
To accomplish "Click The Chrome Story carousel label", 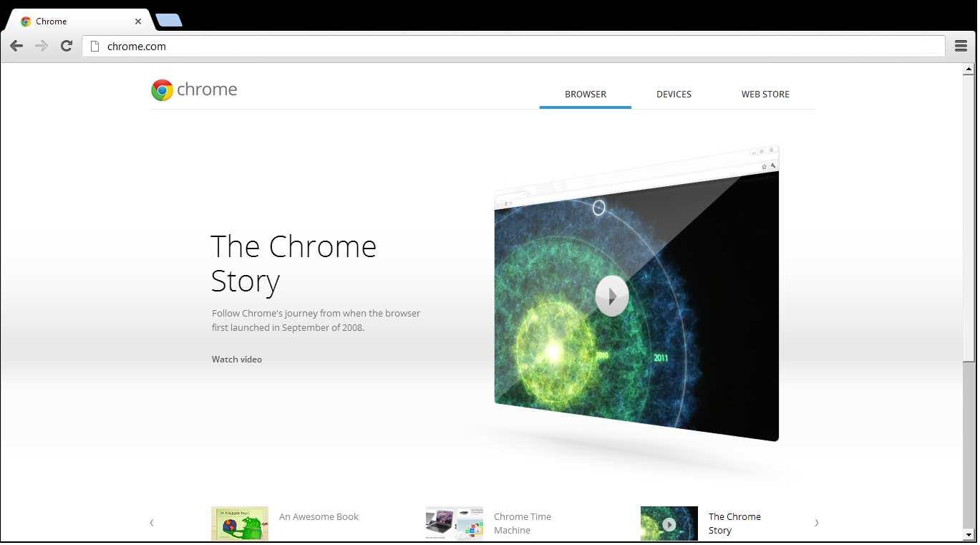I will coord(734,524).
